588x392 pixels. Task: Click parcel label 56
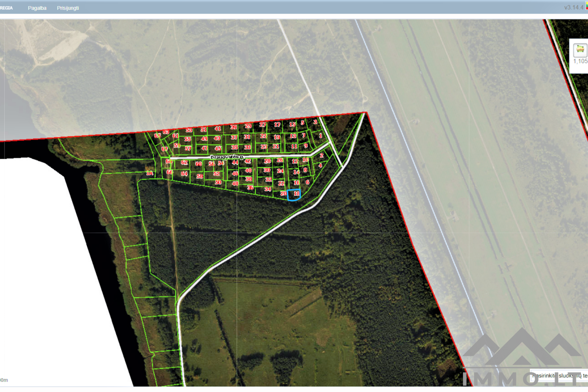pos(212,164)
